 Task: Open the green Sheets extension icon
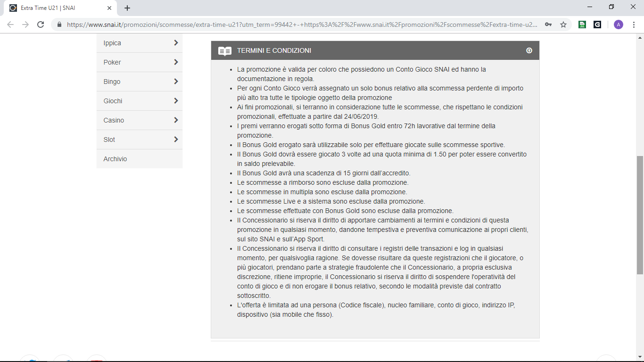582,25
